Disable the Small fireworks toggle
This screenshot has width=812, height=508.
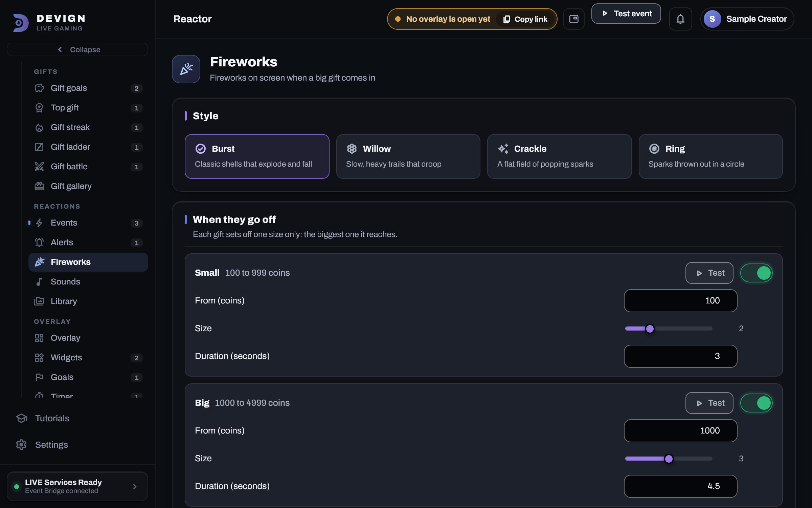click(x=757, y=273)
